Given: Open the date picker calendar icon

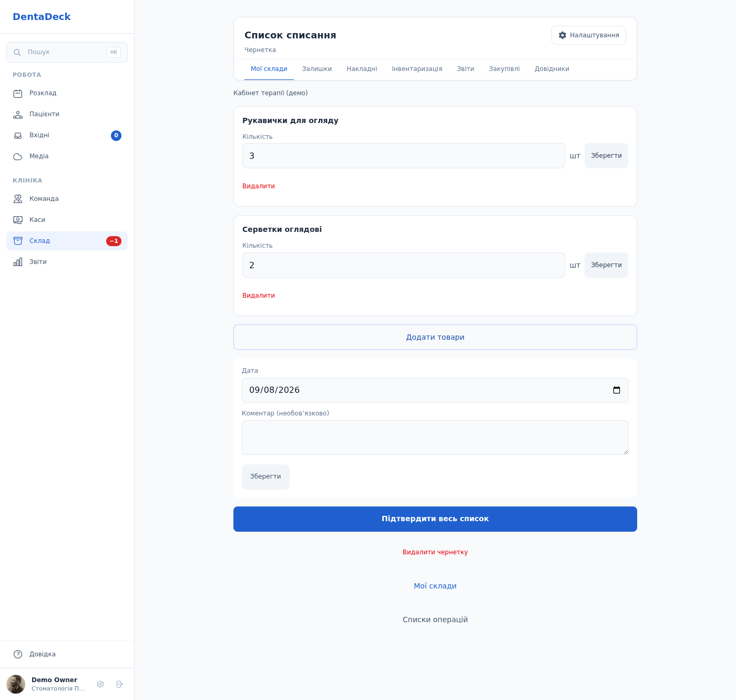Looking at the screenshot, I should click(x=617, y=390).
